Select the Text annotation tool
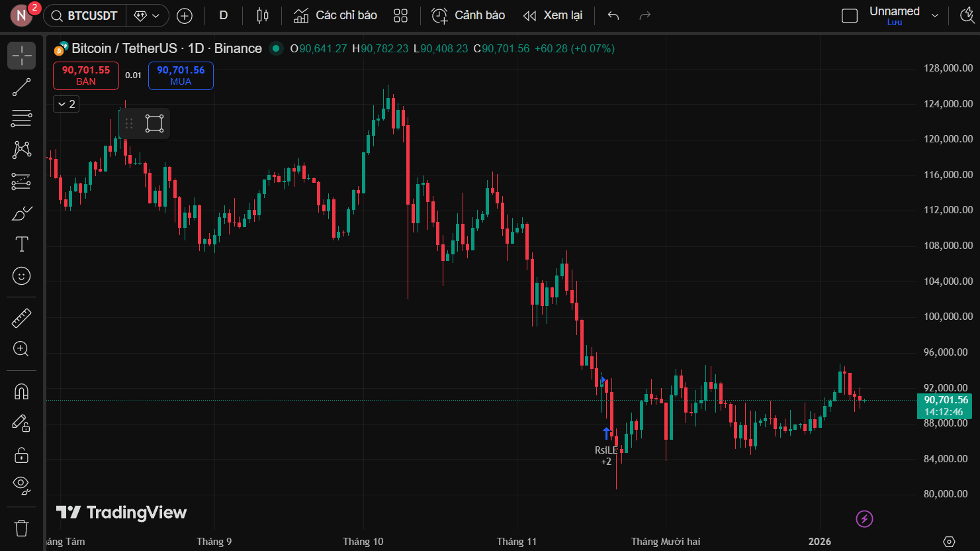 [x=21, y=244]
